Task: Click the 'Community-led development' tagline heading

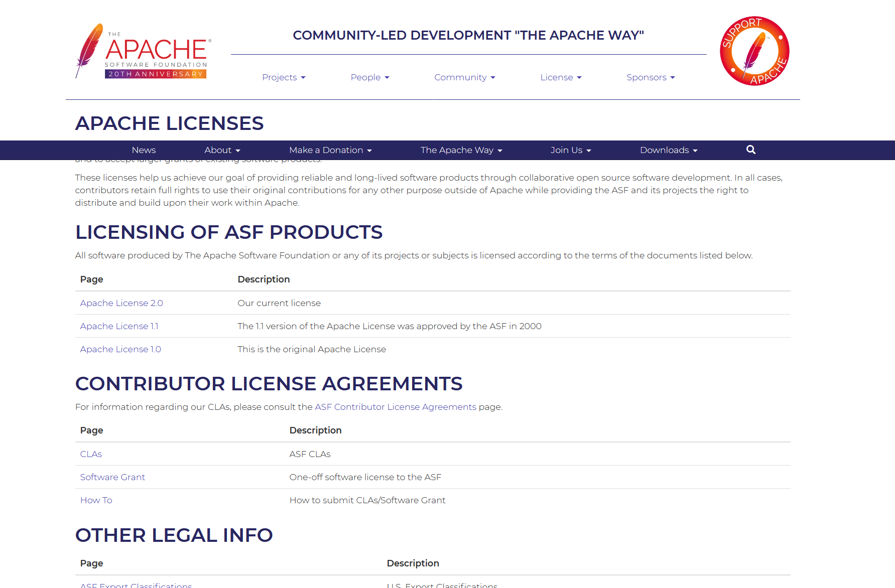Action: 468,35
